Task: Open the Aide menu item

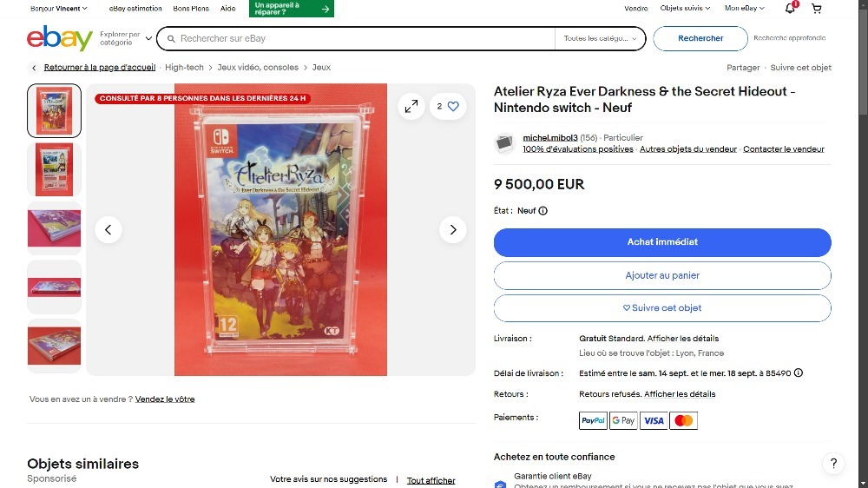Action: (227, 9)
